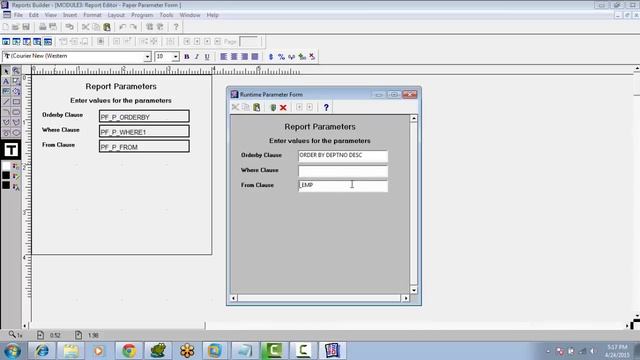The height and width of the screenshot is (360, 640).
Task: Open the Data Model view icon
Action: (6, 42)
